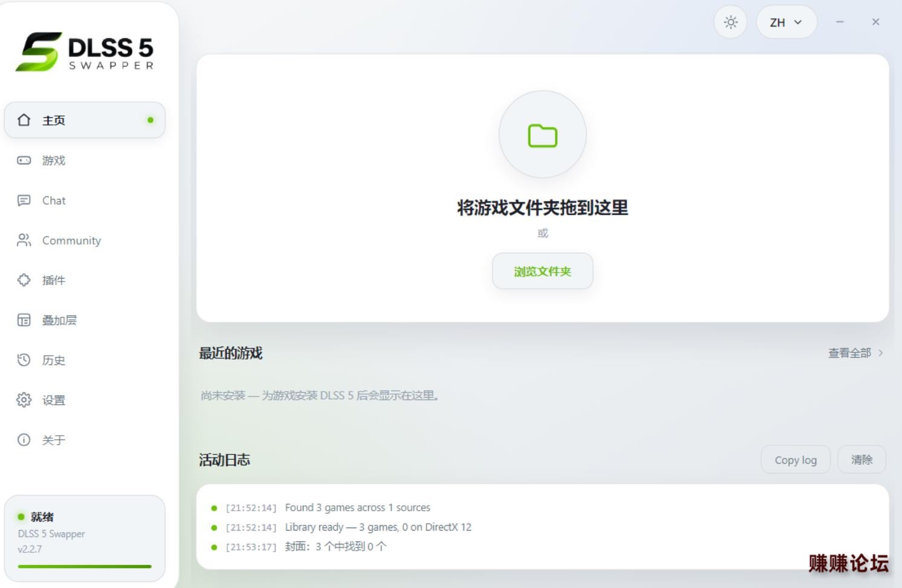Open the 叠加层 section label
Screen dimensions: 902x588
click(59, 320)
